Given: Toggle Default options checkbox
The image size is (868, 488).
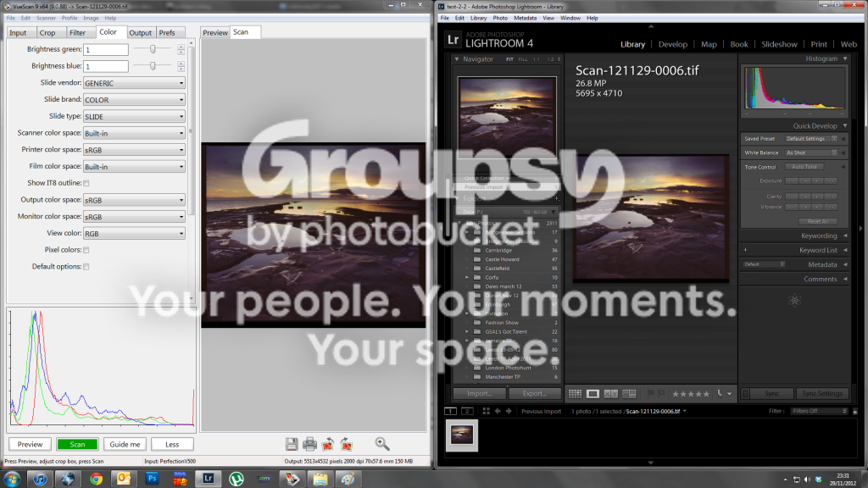Looking at the screenshot, I should tap(86, 267).
